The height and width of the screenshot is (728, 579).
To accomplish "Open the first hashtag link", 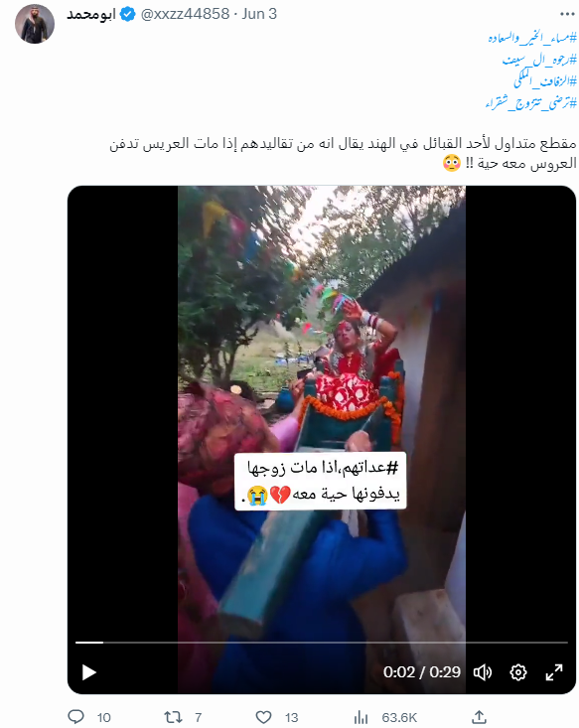I will [532, 37].
